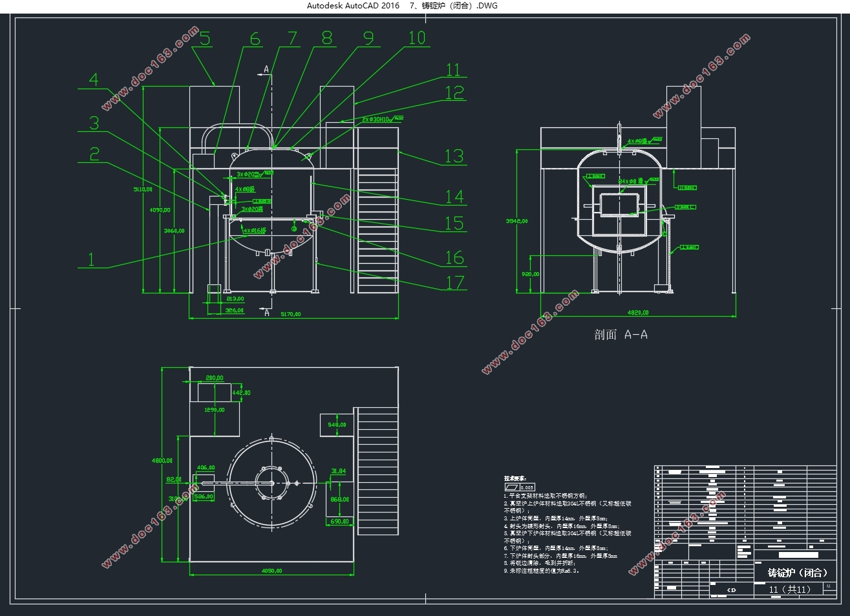Screen dimensions: 850x616
Task: Click the 铸锭炉（闭合） title block name
Action: [797, 573]
